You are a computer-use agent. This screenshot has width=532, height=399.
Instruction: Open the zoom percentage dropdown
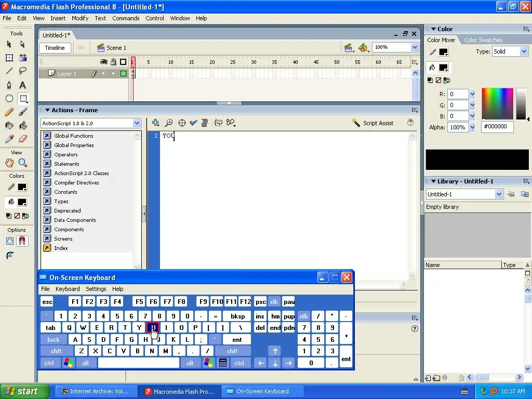[415, 47]
